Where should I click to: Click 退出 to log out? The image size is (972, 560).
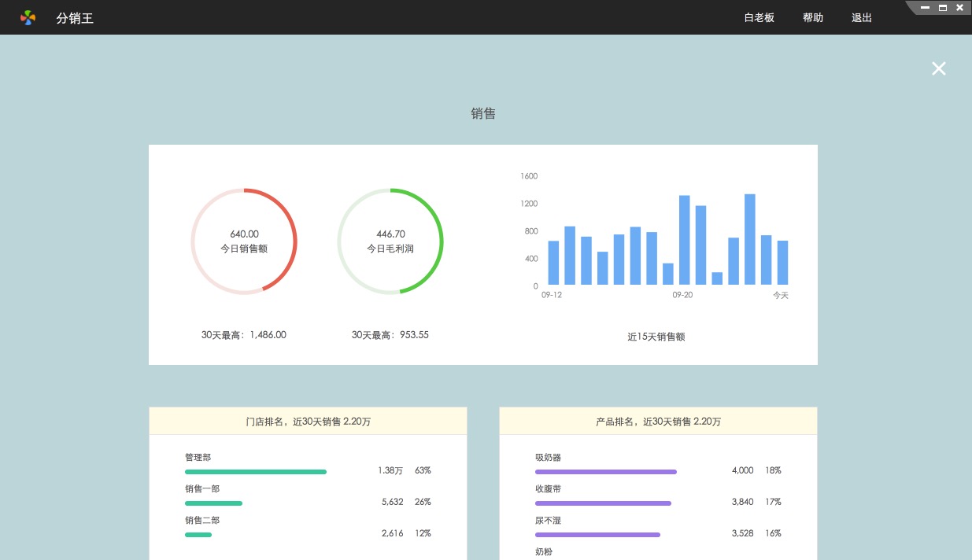click(862, 17)
